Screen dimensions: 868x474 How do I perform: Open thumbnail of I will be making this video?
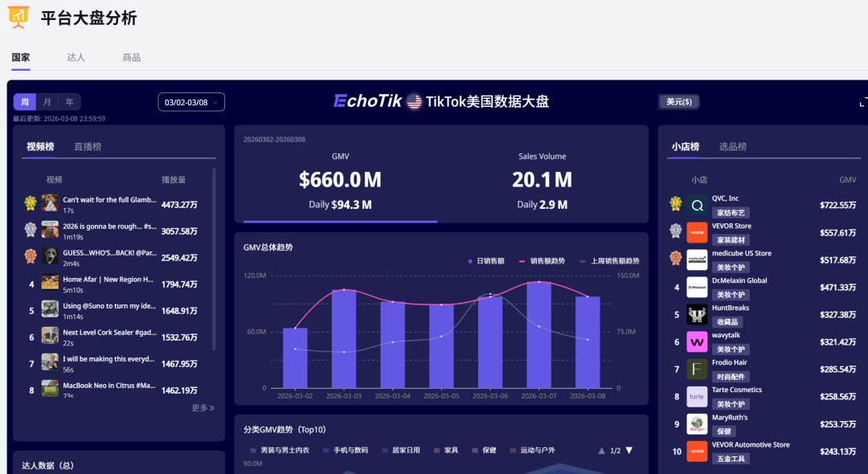click(x=50, y=362)
